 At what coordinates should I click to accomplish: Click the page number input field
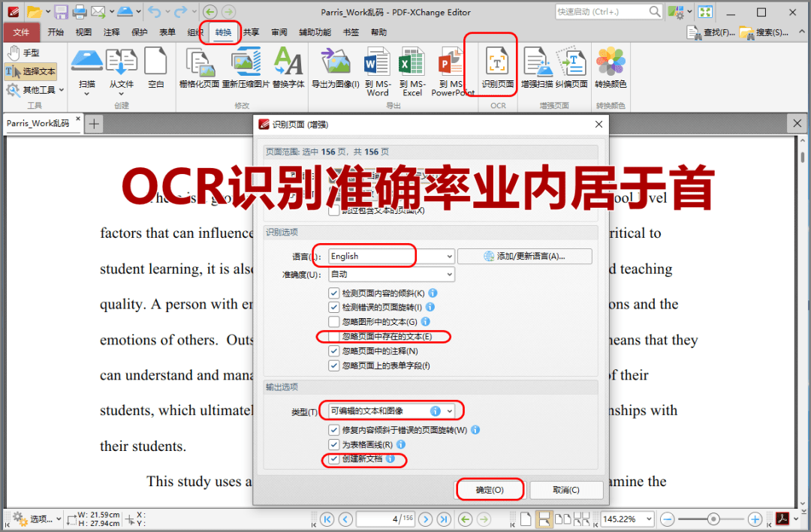[385, 518]
